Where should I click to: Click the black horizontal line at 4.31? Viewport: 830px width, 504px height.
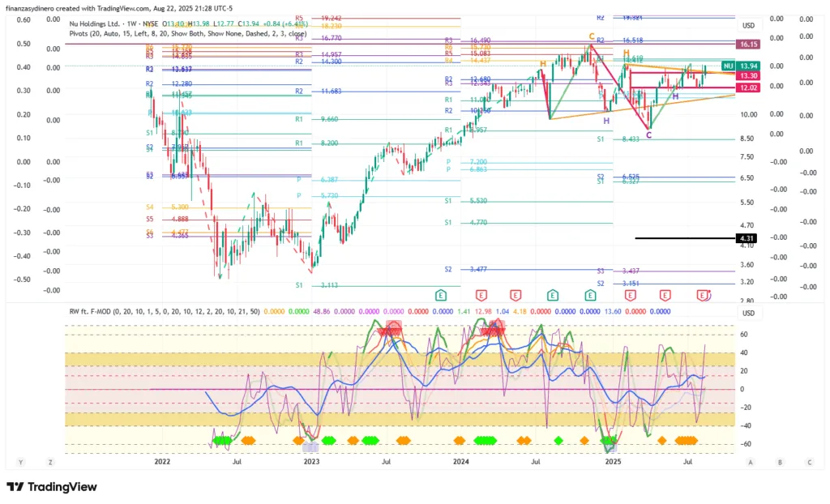[685, 238]
